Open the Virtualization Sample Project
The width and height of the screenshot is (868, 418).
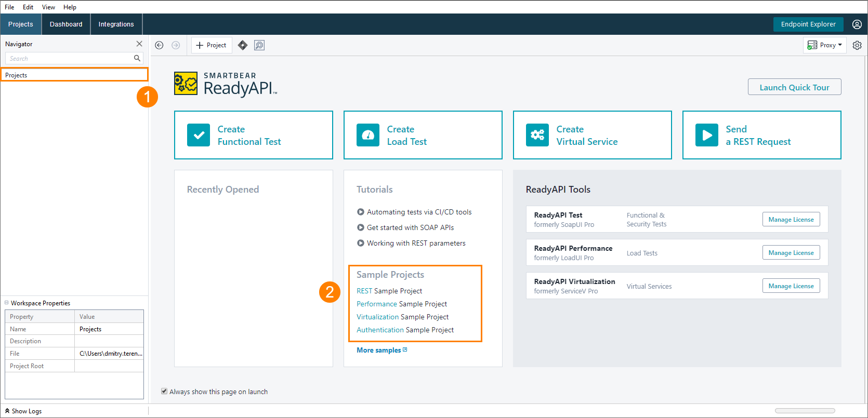(x=403, y=317)
